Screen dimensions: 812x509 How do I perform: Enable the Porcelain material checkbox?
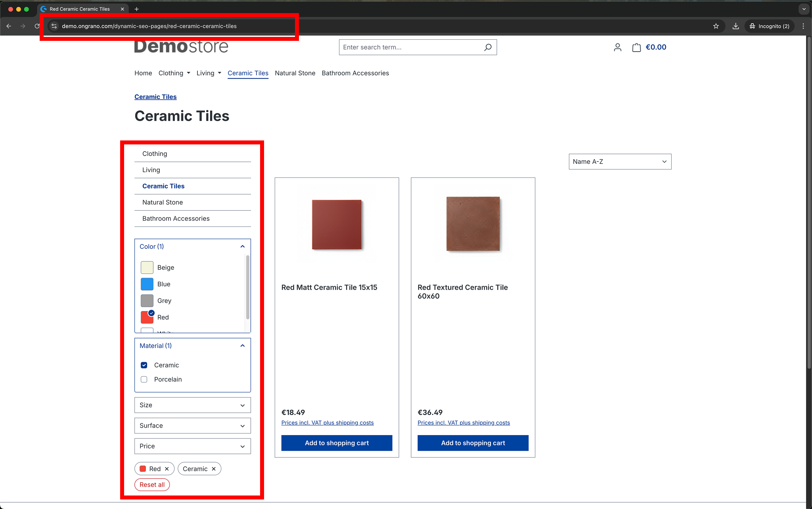144,379
